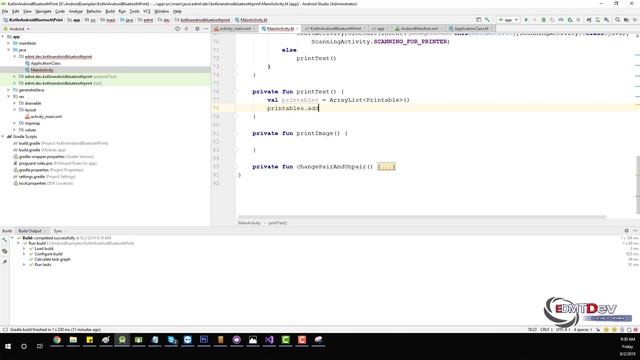This screenshot has width=640, height=360.
Task: Click the Windows Start button
Action: pos(8,346)
